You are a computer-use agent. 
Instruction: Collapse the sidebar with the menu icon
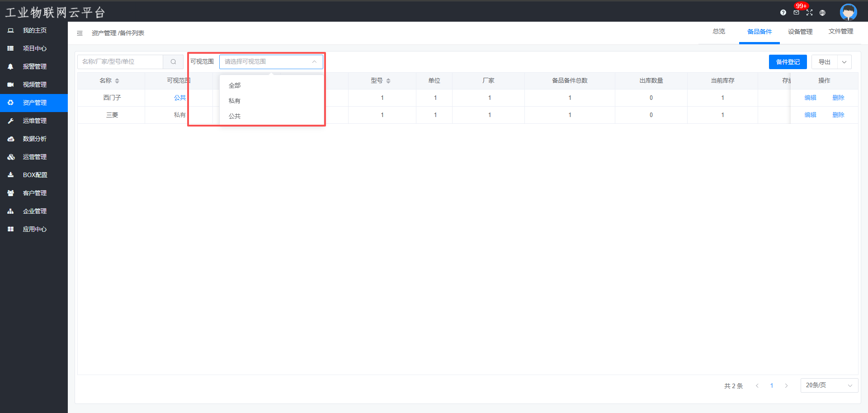pyautogui.click(x=80, y=33)
